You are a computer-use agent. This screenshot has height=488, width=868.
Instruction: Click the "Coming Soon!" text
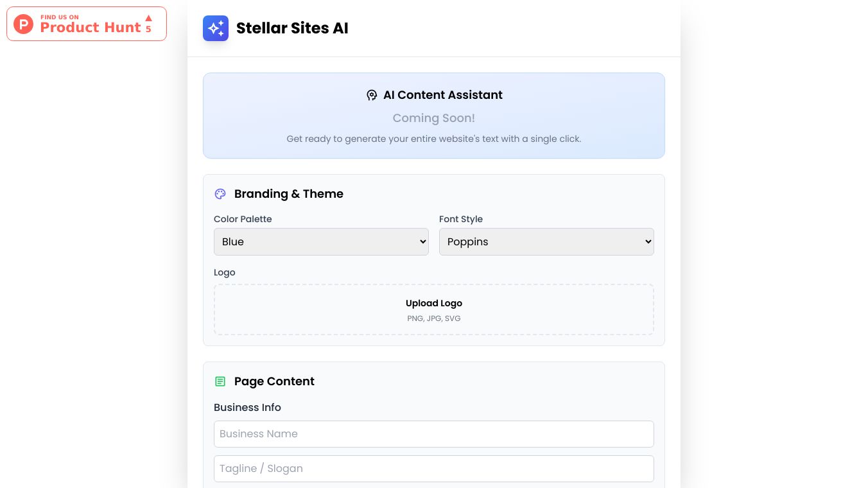click(434, 118)
